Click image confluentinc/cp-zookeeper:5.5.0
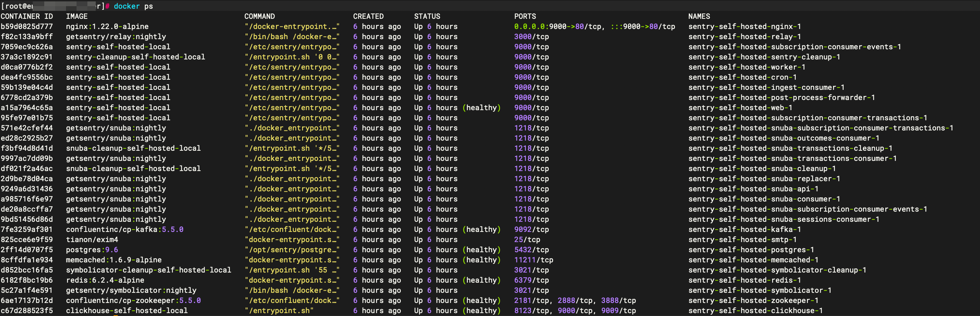Screen dimensions: 980x316 tap(133, 300)
